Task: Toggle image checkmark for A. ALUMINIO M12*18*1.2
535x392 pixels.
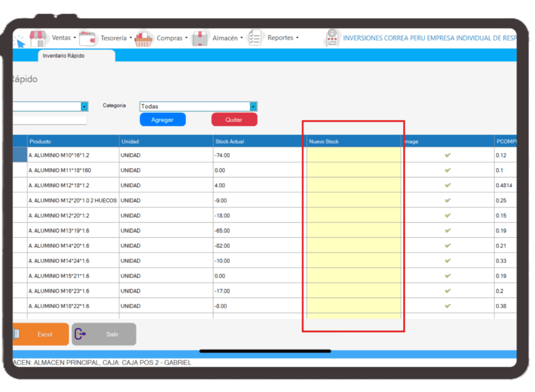Action: click(448, 186)
